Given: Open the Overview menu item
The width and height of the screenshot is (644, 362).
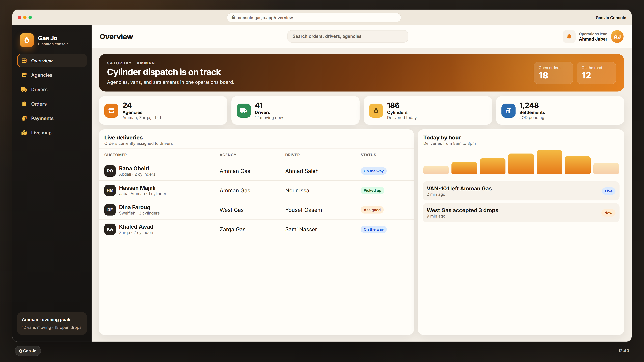Looking at the screenshot, I should pos(52,61).
